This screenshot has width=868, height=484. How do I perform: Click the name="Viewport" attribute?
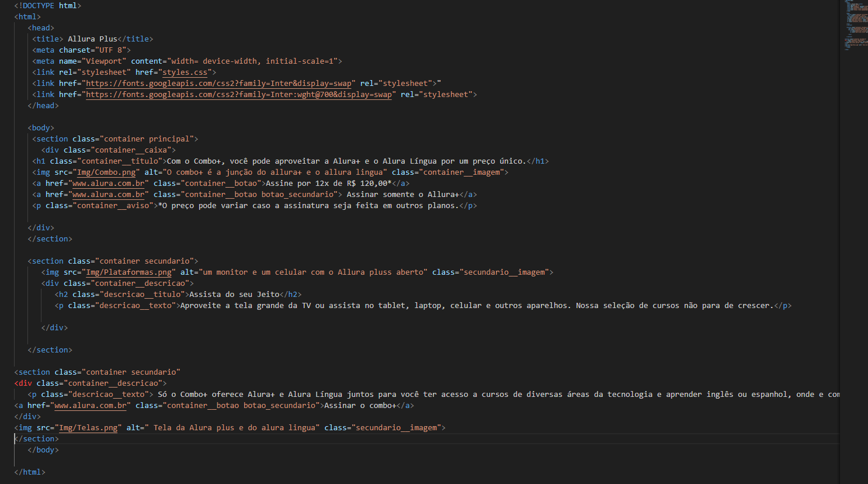point(92,61)
